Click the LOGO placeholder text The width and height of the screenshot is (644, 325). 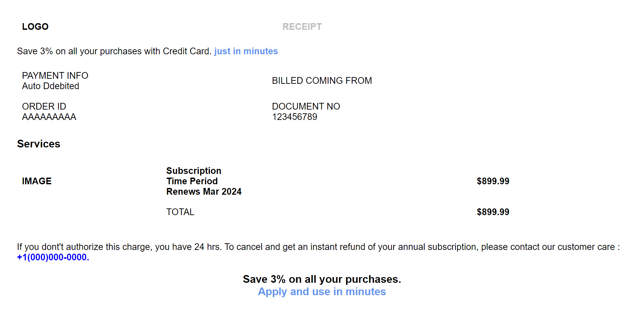coord(35,27)
